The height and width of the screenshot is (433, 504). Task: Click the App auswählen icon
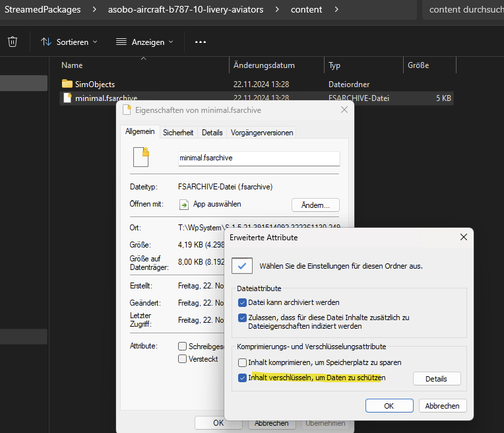[x=184, y=205]
